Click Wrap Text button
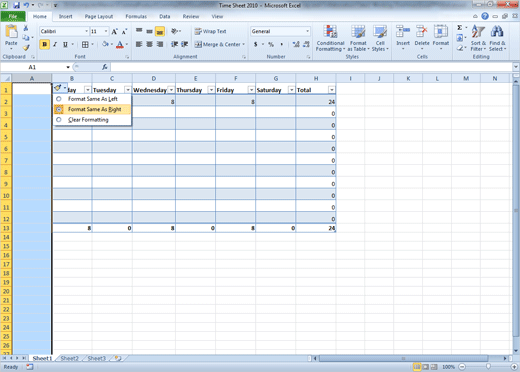This screenshot has height=372, width=520. (211, 31)
